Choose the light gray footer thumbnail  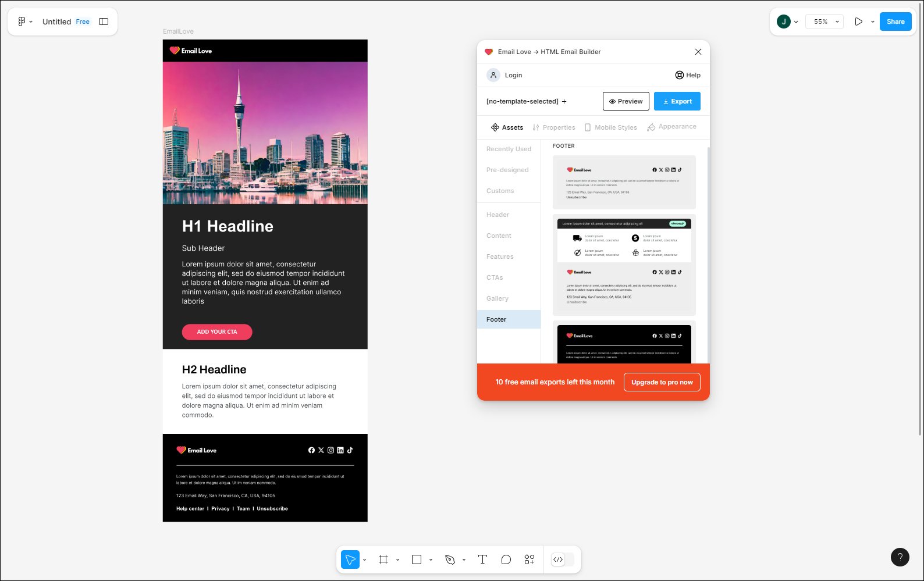pyautogui.click(x=624, y=182)
